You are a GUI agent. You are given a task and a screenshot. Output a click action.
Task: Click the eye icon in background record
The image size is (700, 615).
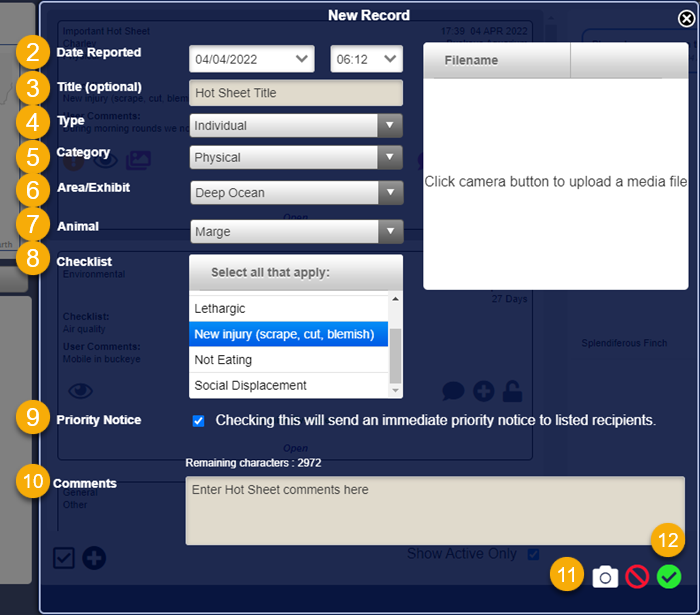82,391
